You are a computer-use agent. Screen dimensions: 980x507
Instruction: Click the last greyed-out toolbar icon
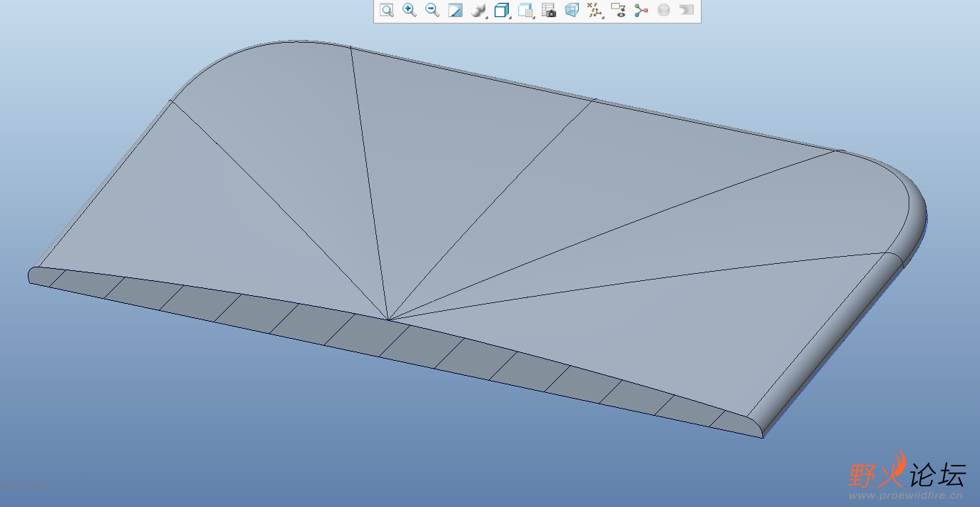[687, 10]
